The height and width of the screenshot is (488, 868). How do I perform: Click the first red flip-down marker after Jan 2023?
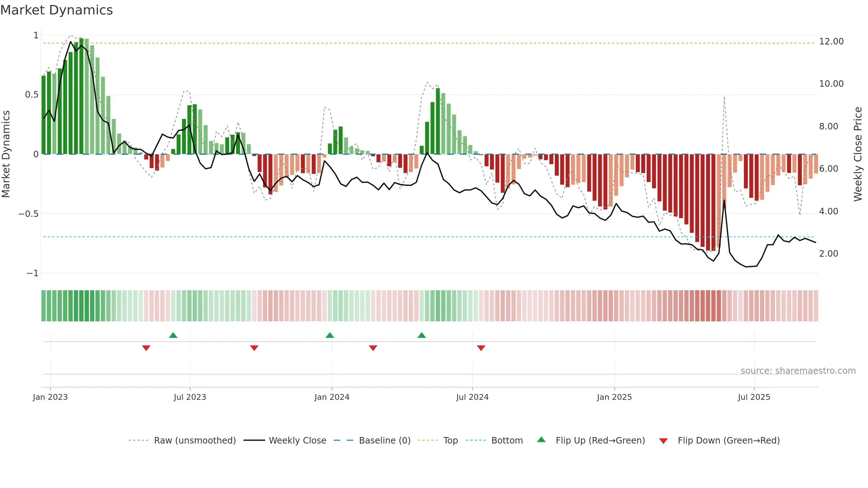tap(146, 348)
